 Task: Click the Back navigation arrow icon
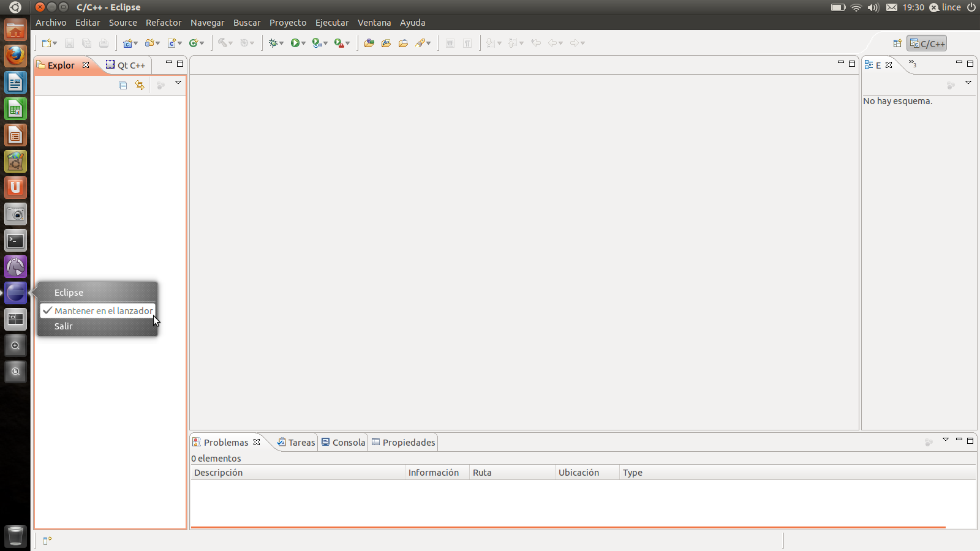(x=552, y=43)
